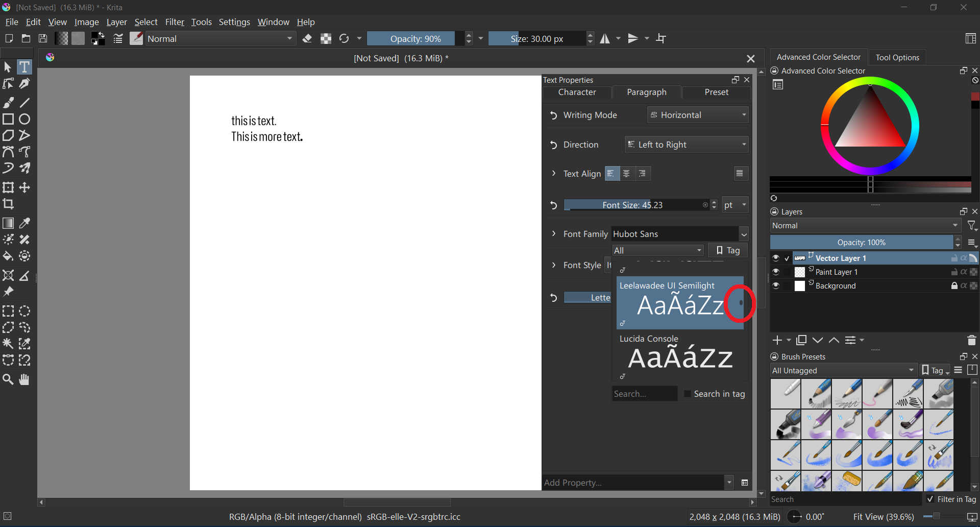Select the Move tool

tap(24, 187)
